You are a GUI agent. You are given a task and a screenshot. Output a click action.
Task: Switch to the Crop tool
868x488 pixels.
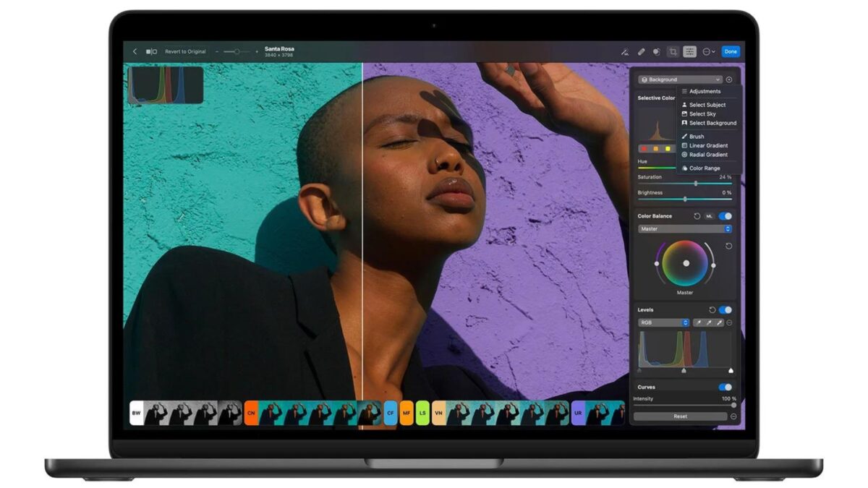[673, 51]
